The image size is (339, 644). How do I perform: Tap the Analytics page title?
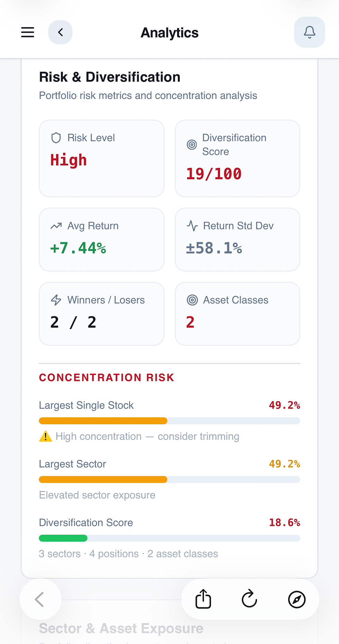tap(169, 33)
